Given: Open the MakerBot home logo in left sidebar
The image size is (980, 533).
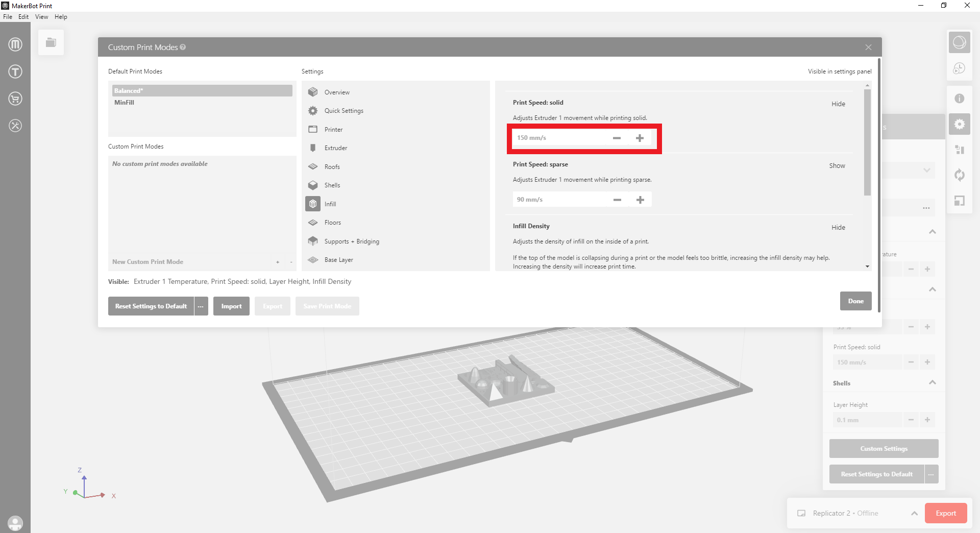Looking at the screenshot, I should [15, 44].
